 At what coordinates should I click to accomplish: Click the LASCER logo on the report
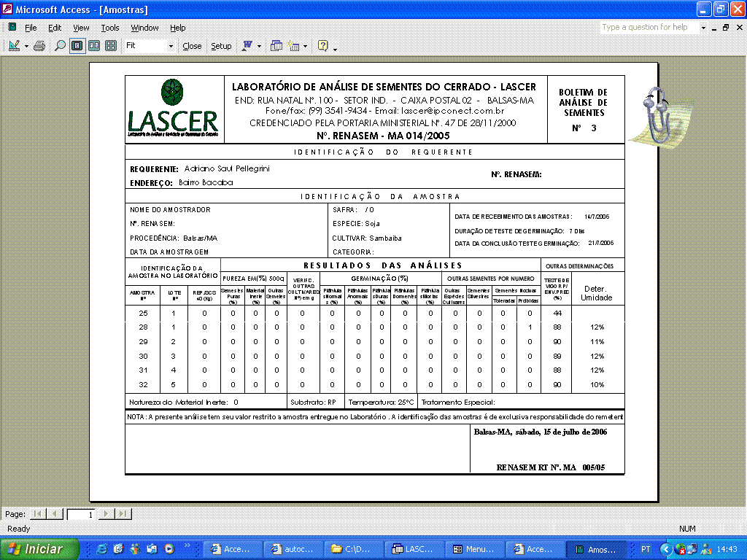pyautogui.click(x=173, y=108)
